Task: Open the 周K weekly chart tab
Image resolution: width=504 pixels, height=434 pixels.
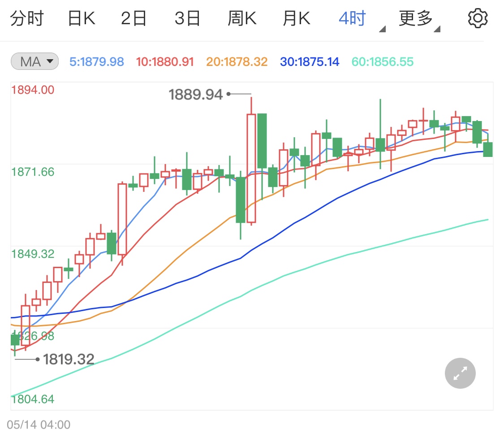Action: (242, 18)
